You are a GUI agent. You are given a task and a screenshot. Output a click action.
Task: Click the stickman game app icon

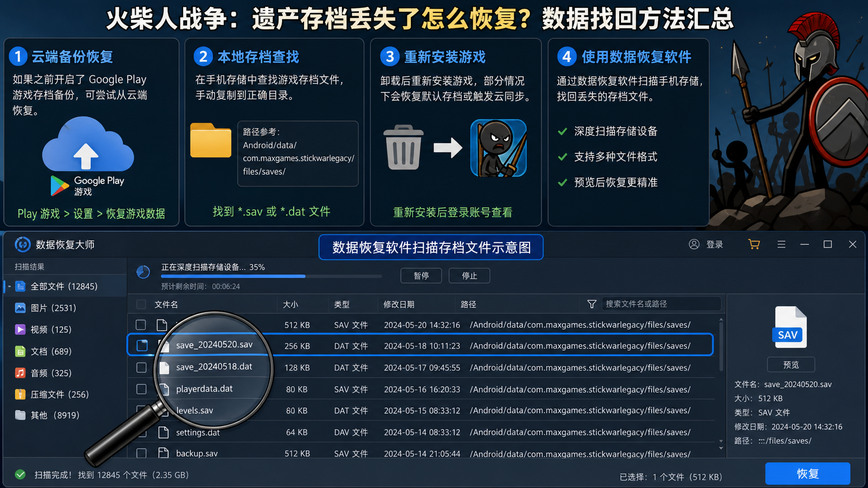[x=498, y=148]
